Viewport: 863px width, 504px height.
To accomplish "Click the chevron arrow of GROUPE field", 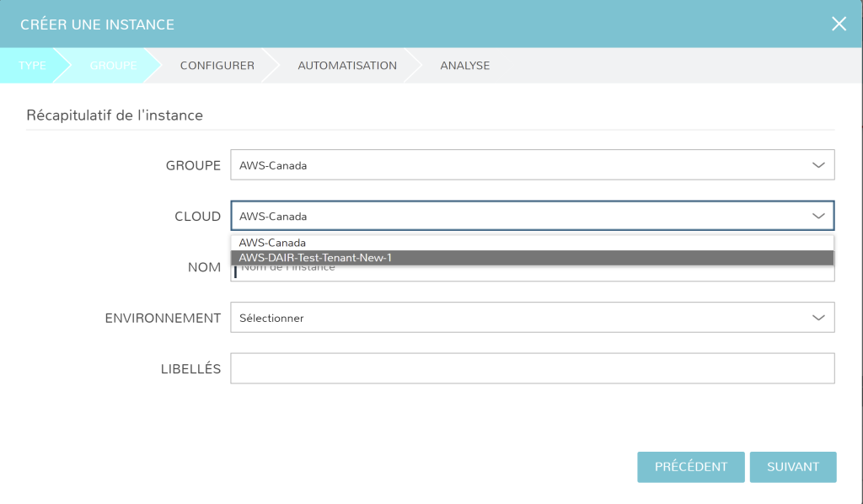I will 817,165.
